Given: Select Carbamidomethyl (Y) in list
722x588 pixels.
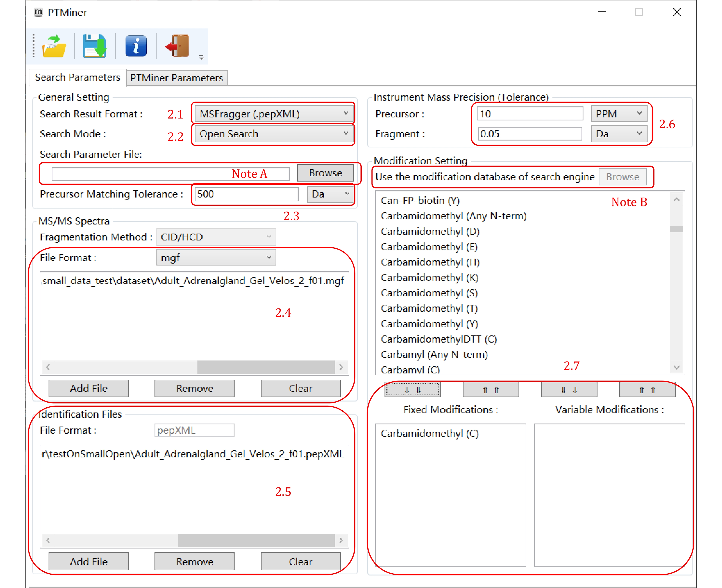Looking at the screenshot, I should (429, 324).
